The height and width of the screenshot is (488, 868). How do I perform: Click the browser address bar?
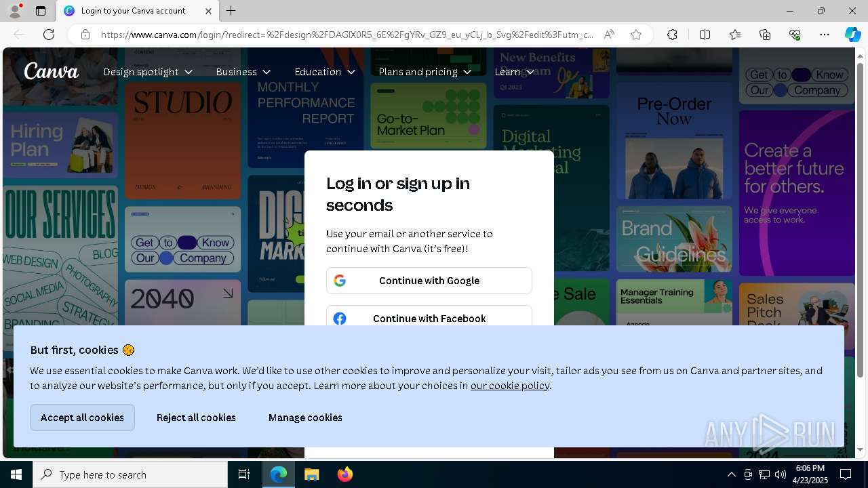[x=347, y=35]
